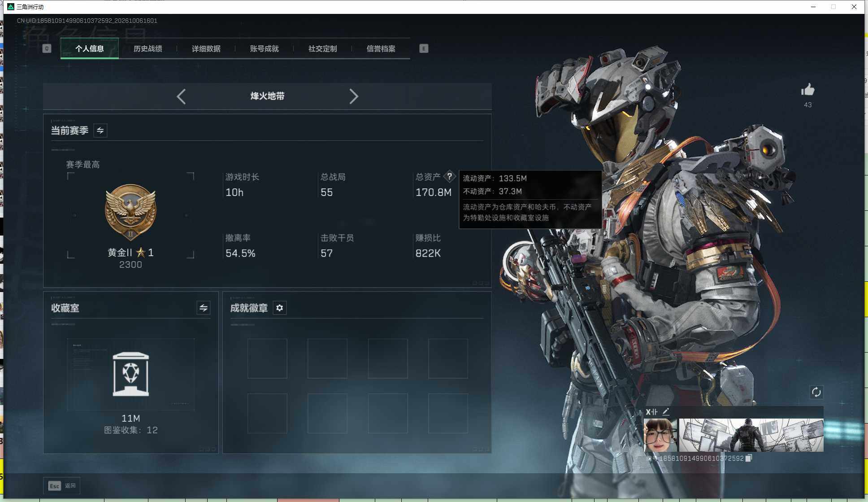868x502 pixels.
Task: Click the 总资产 question mark help icon
Action: tap(449, 176)
